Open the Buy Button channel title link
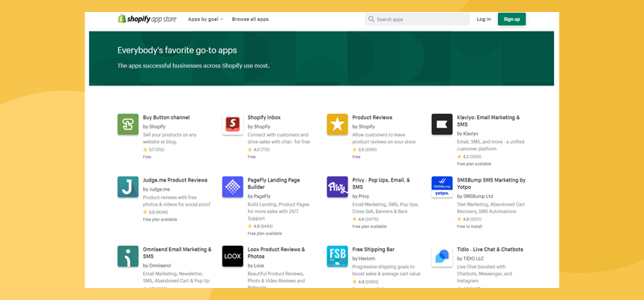 coord(166,117)
